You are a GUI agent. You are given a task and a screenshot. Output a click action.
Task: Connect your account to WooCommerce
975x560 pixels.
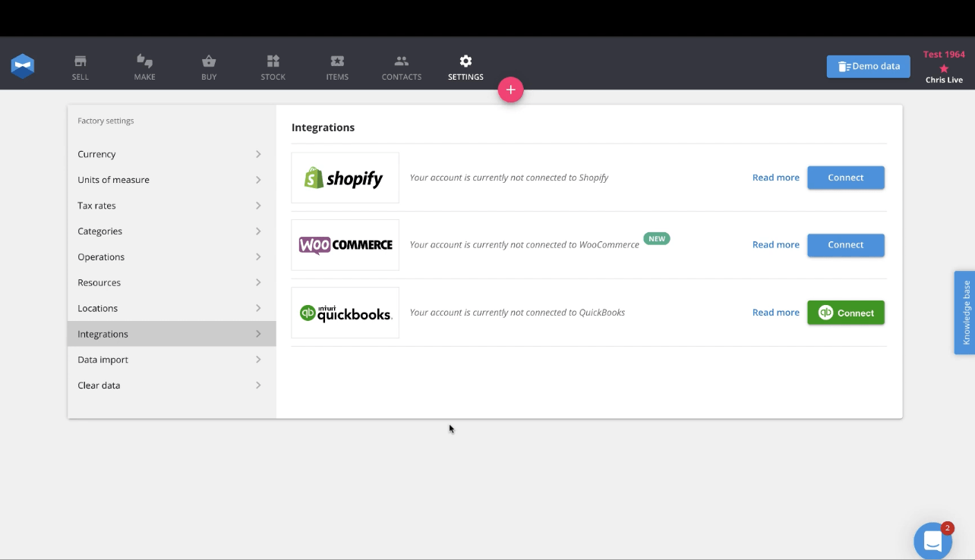(x=846, y=245)
